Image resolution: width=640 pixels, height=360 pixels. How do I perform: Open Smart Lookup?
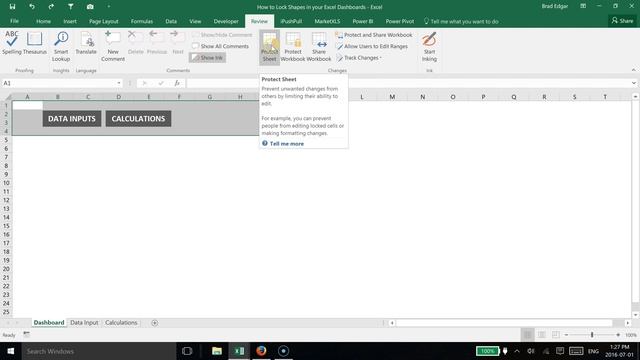pos(61,46)
